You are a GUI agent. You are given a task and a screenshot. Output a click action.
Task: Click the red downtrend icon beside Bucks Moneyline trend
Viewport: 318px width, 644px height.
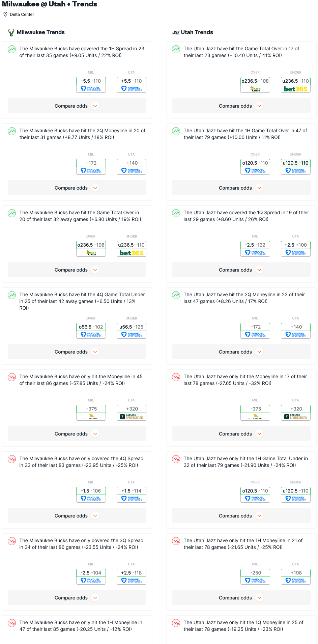[x=12, y=377]
